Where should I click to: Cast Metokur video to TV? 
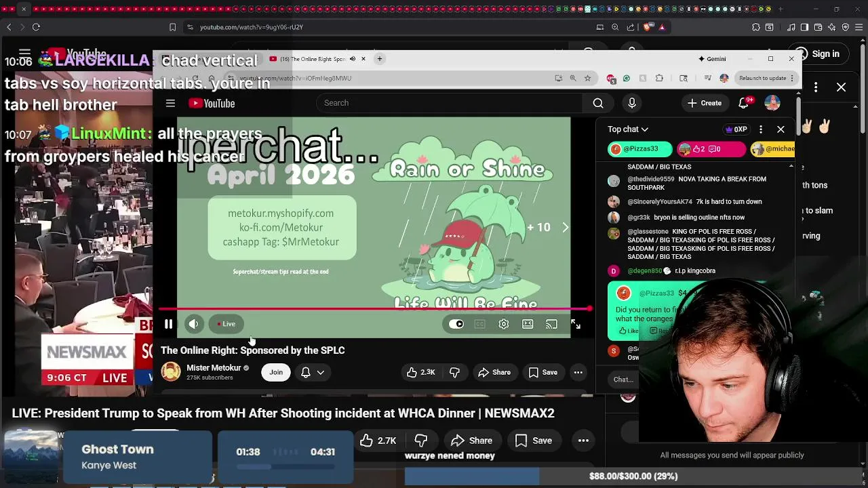[x=552, y=324]
